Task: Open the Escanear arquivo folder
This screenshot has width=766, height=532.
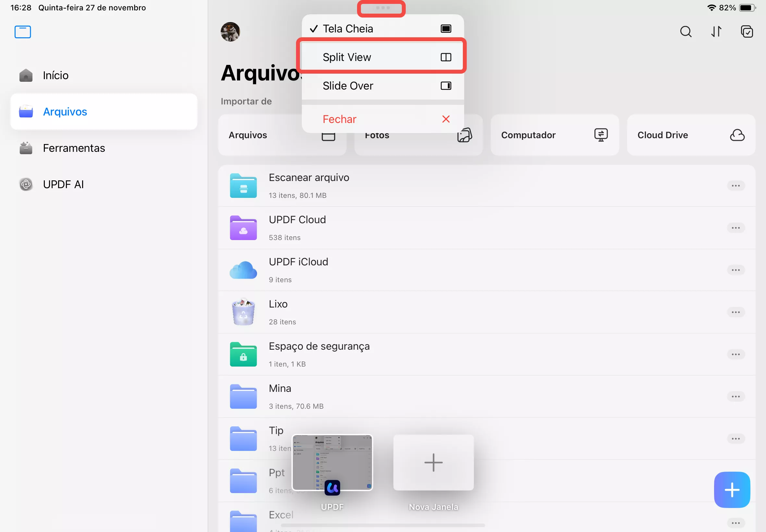Action: (x=309, y=185)
